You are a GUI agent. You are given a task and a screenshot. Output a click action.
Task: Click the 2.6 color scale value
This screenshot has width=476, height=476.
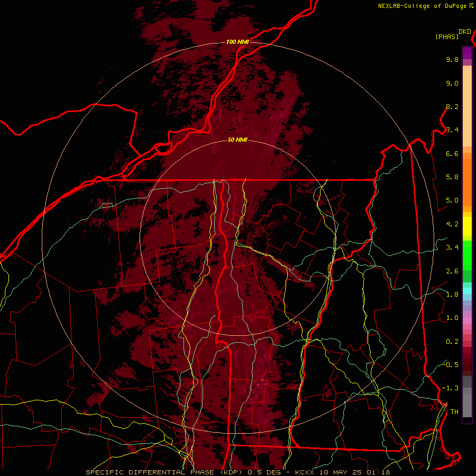click(452, 271)
